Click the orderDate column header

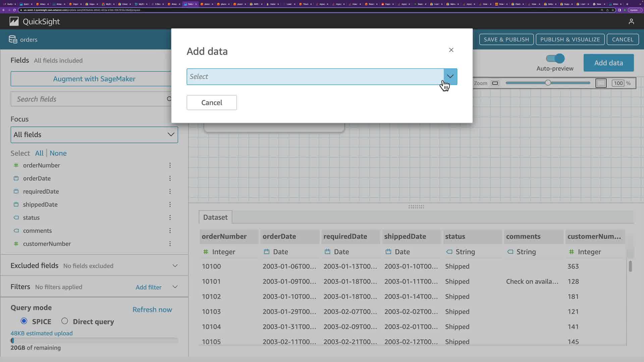click(279, 236)
